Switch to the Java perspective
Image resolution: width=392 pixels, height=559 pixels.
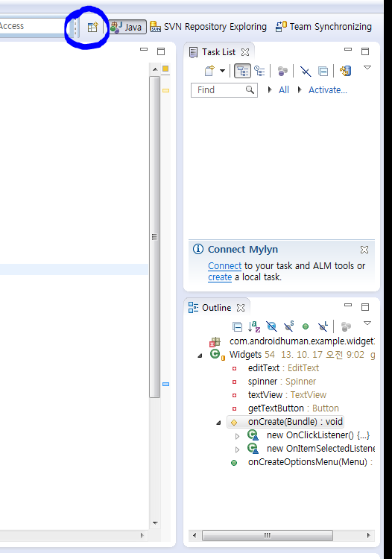[127, 27]
